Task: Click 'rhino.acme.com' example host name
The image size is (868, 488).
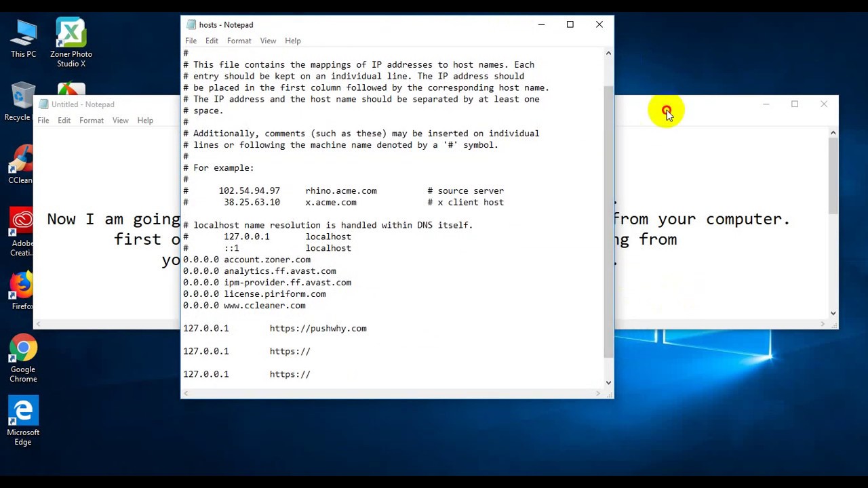Action: [x=341, y=191]
